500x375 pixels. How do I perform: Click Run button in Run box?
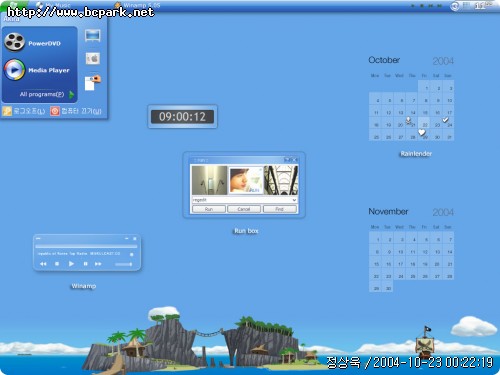point(209,209)
